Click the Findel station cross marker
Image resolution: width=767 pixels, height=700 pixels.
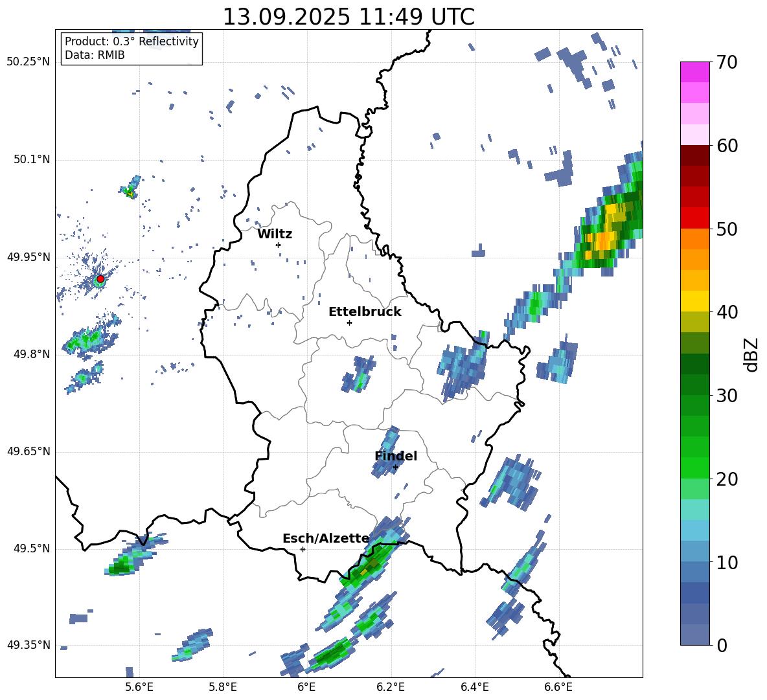395,468
